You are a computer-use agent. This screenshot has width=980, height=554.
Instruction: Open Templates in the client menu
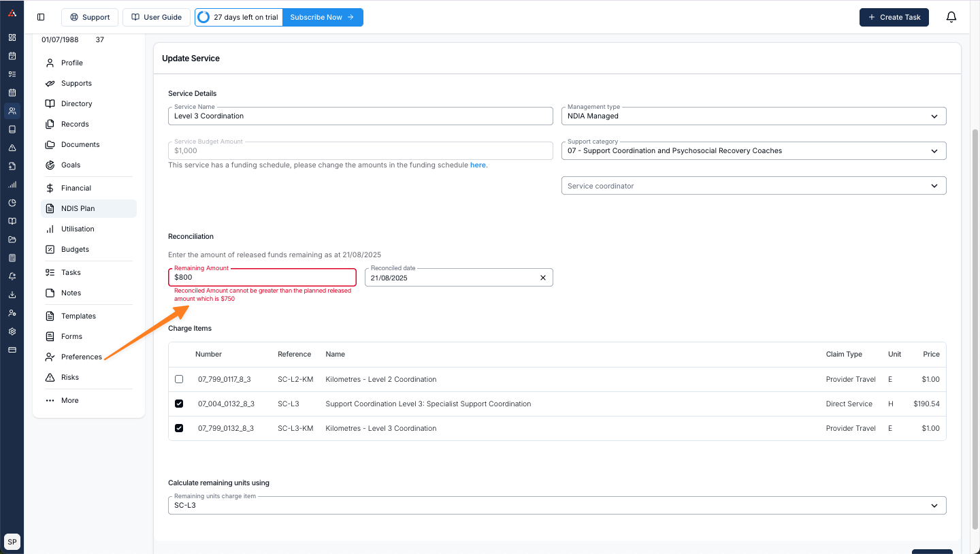click(88, 316)
